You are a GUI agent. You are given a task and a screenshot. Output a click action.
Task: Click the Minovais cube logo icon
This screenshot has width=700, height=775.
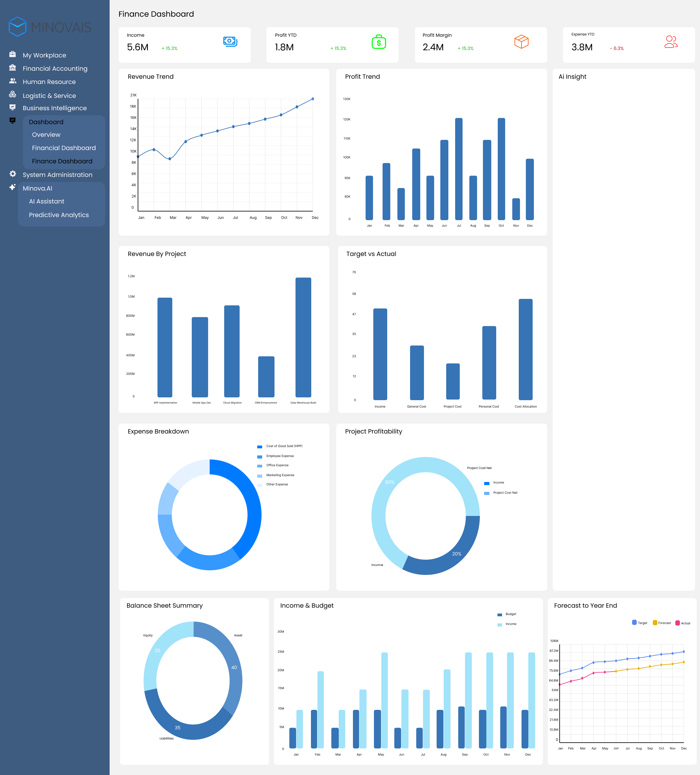click(17, 27)
